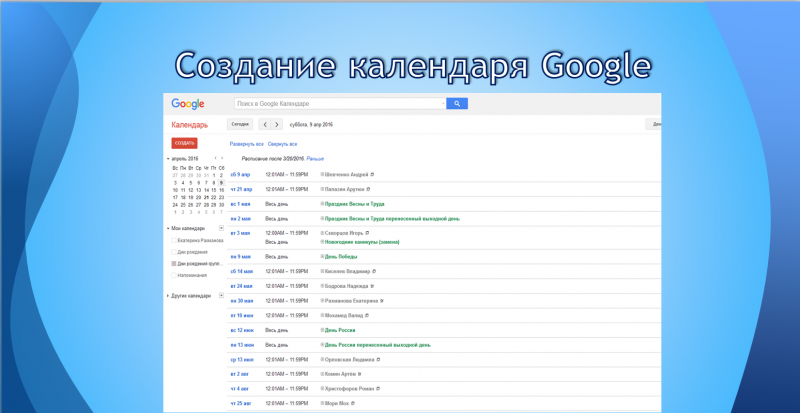Select day 21 in the mini calendar

pyautogui.click(x=206, y=197)
